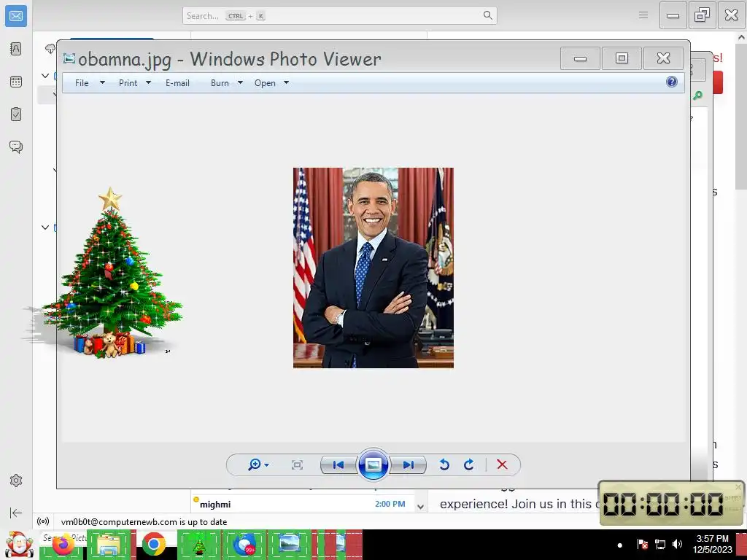Click the scroll-up arrow in the Thunderbird message pane

coord(741,36)
